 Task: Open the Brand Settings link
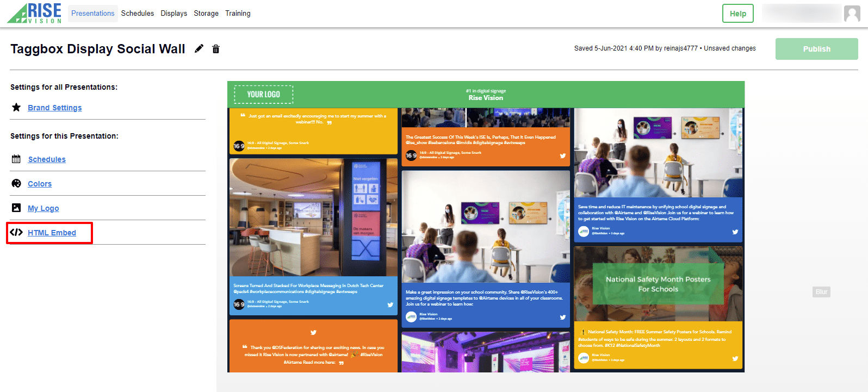pos(55,108)
